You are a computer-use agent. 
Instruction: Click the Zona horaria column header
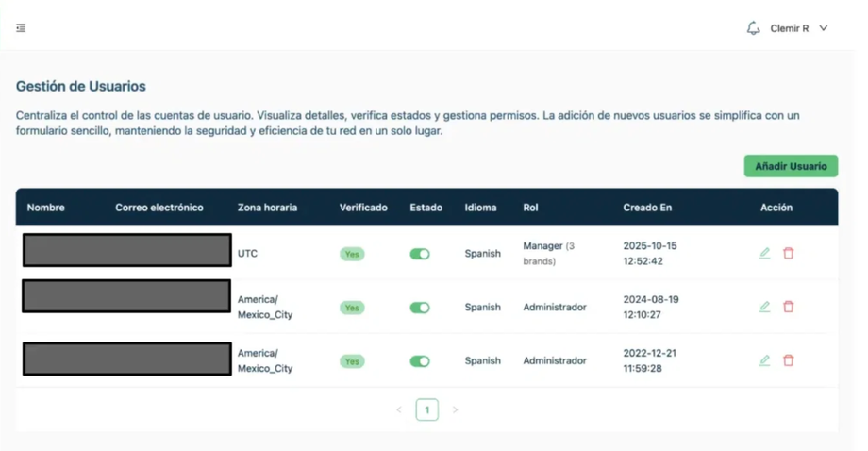[267, 208]
